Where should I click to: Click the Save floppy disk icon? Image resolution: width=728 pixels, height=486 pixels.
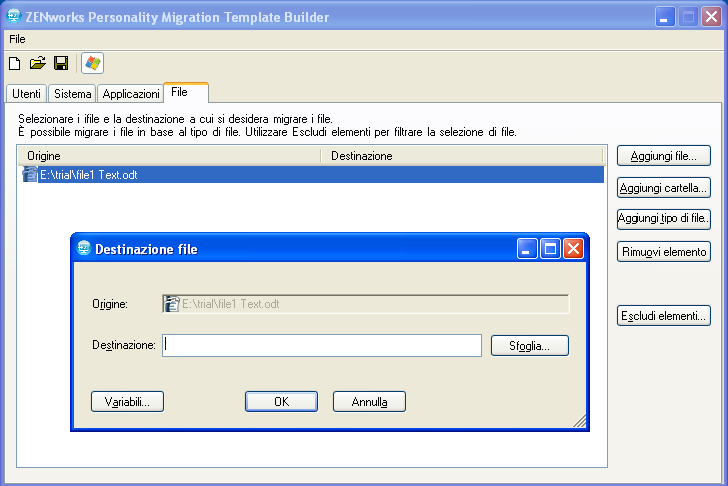pos(61,63)
